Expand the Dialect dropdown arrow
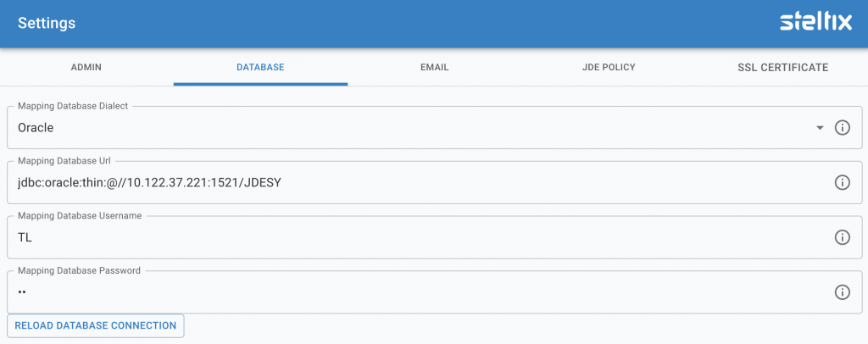 coord(820,128)
